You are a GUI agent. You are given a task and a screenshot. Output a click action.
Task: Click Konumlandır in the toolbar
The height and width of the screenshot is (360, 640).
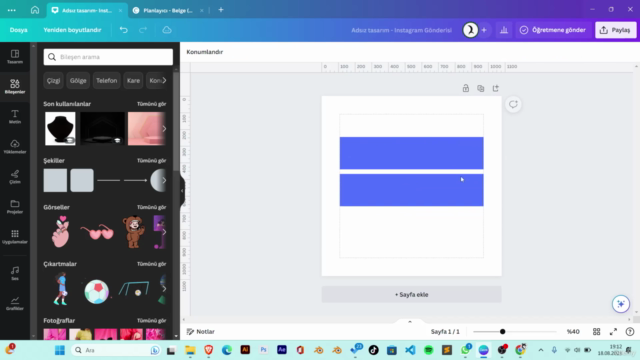tap(204, 52)
